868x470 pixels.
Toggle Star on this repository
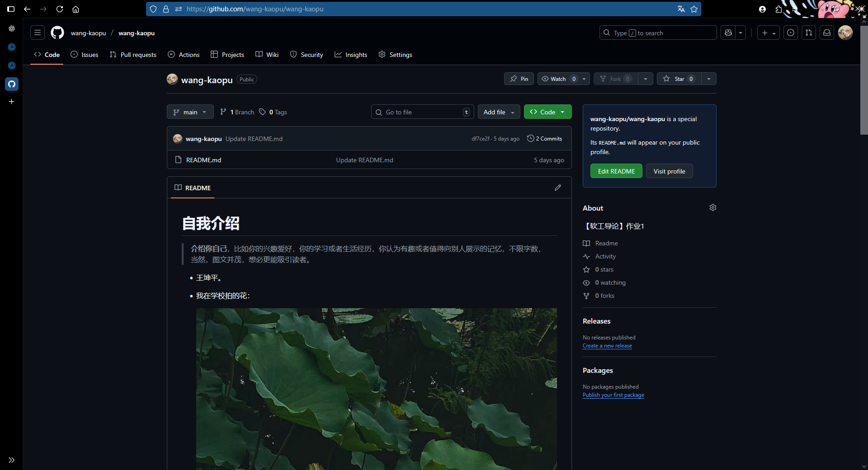point(679,79)
